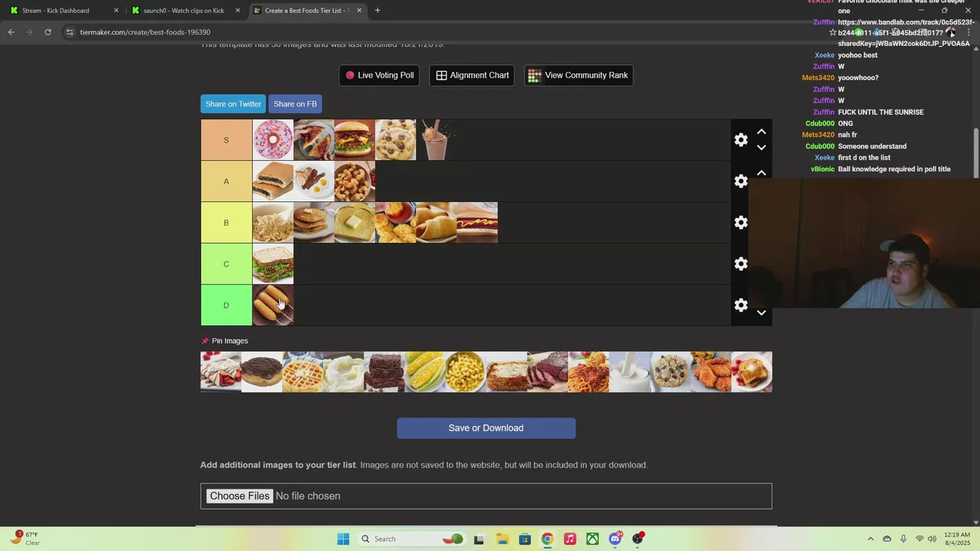Select the chocolate milkshake image in S tier
980x551 pixels.
[436, 140]
